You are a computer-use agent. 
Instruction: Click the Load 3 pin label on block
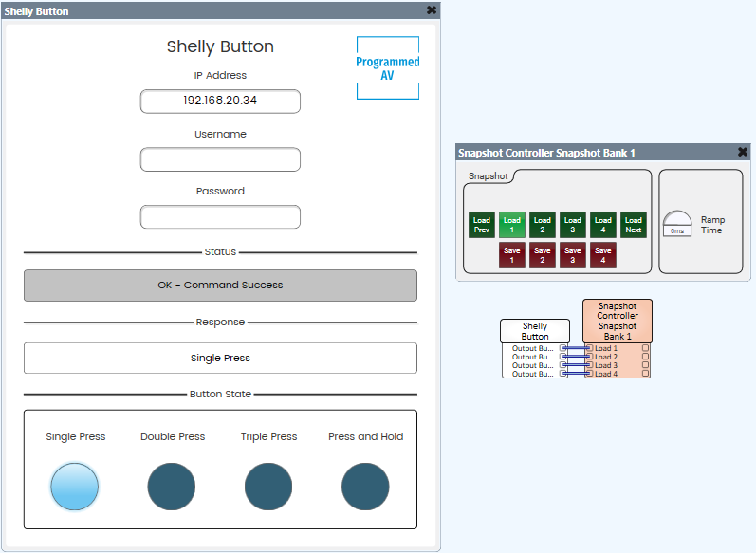[x=606, y=365]
